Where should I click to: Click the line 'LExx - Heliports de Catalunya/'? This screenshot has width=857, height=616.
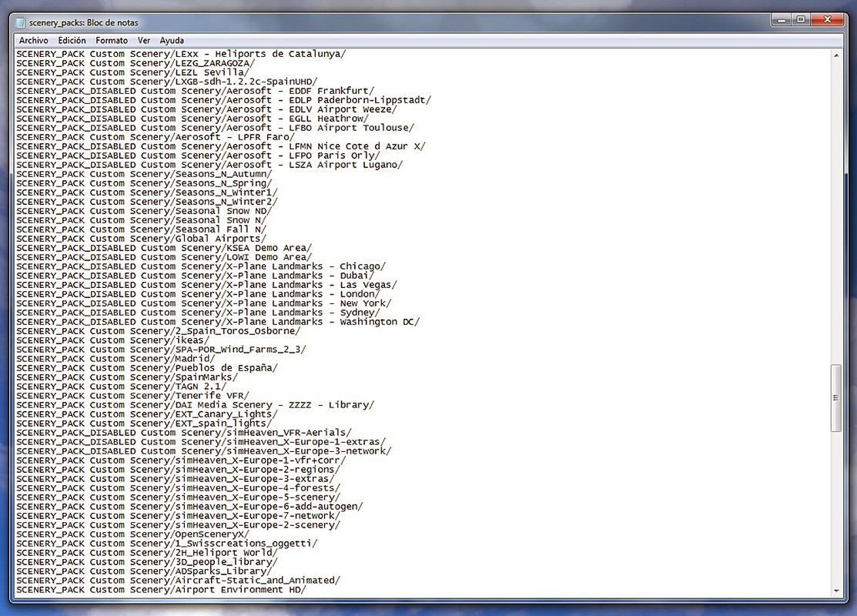point(181,54)
